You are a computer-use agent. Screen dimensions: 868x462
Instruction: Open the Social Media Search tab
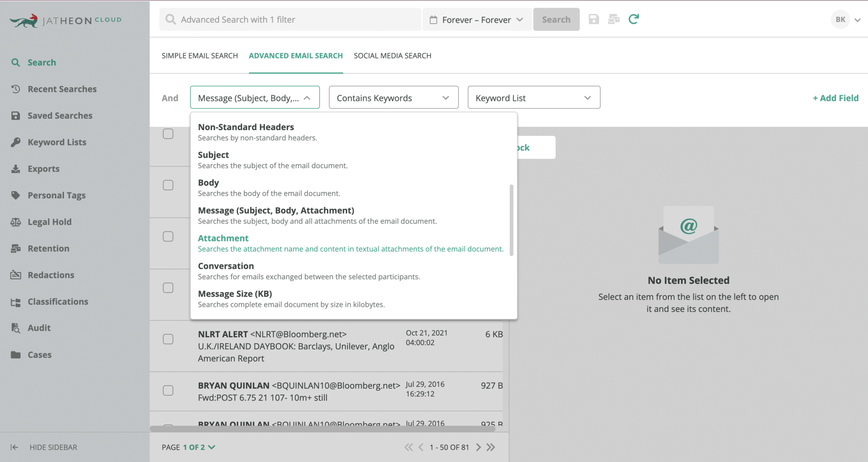[x=392, y=56]
